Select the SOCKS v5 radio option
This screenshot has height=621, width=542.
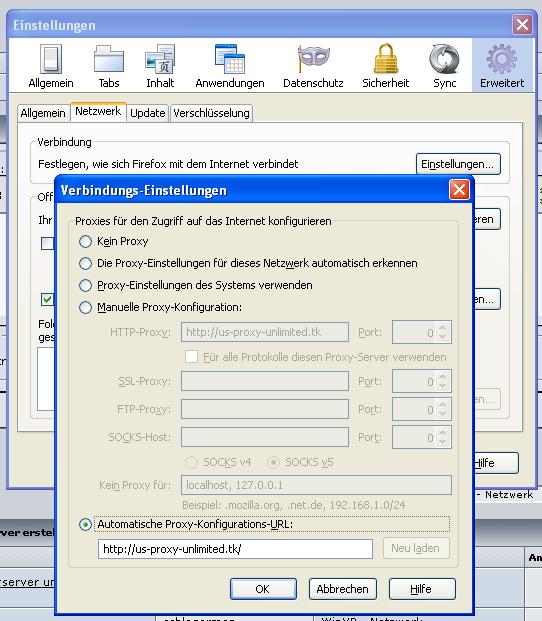pos(274,462)
